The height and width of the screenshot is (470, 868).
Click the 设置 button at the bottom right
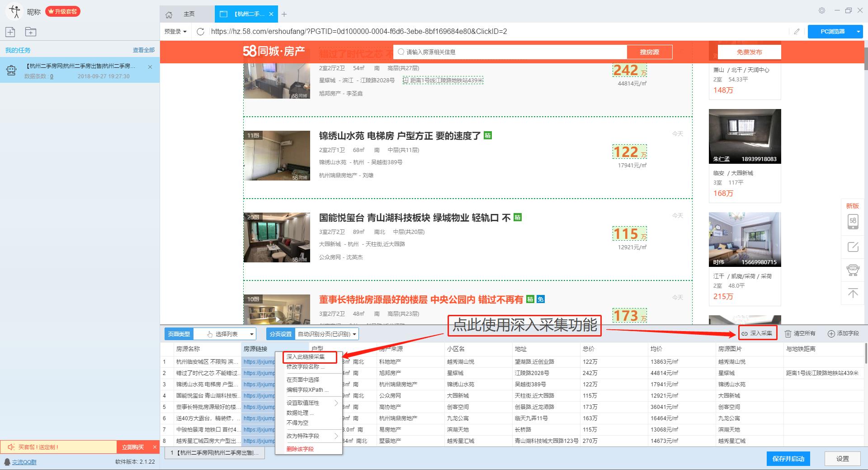click(x=843, y=458)
